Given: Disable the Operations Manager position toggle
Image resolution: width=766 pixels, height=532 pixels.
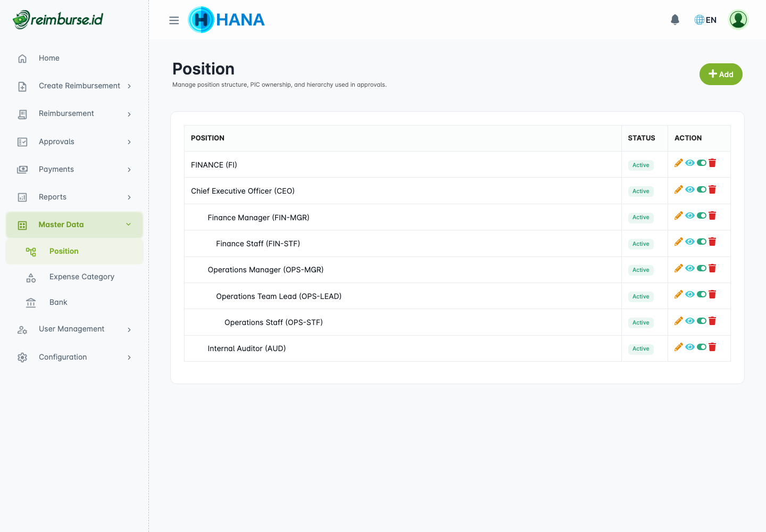Looking at the screenshot, I should pos(702,268).
